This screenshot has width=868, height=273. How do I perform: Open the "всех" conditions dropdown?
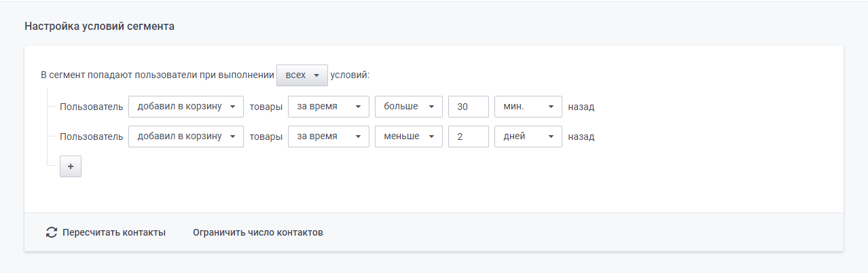point(302,75)
